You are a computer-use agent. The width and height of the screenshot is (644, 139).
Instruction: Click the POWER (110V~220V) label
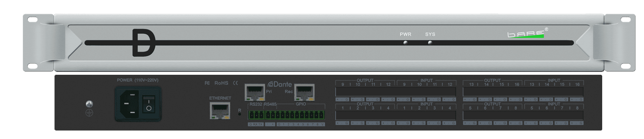click(x=138, y=80)
